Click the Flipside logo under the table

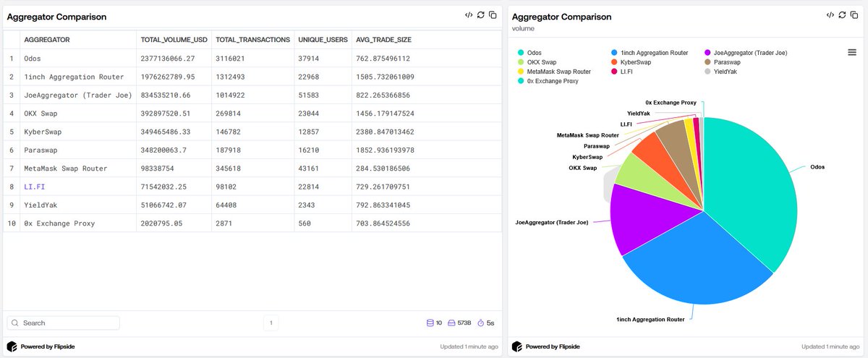(12, 346)
